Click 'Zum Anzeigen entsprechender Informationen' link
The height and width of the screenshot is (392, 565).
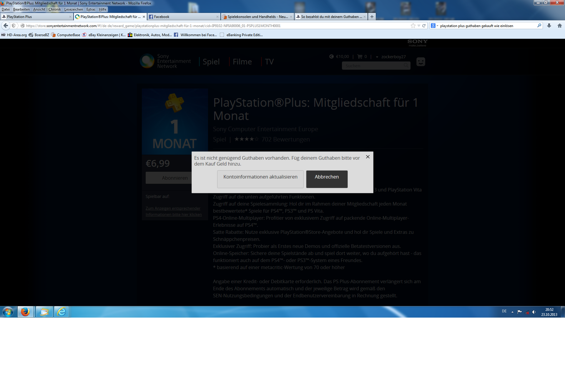(x=174, y=211)
